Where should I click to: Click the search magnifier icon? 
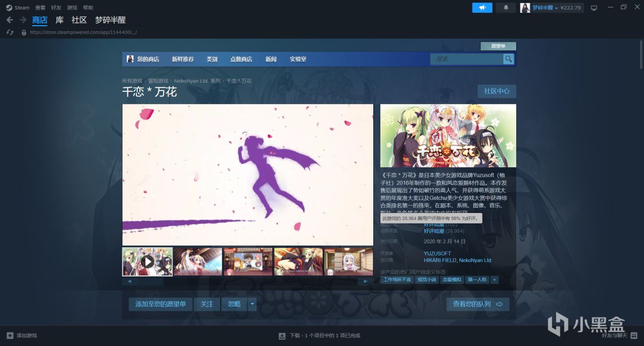tap(509, 59)
